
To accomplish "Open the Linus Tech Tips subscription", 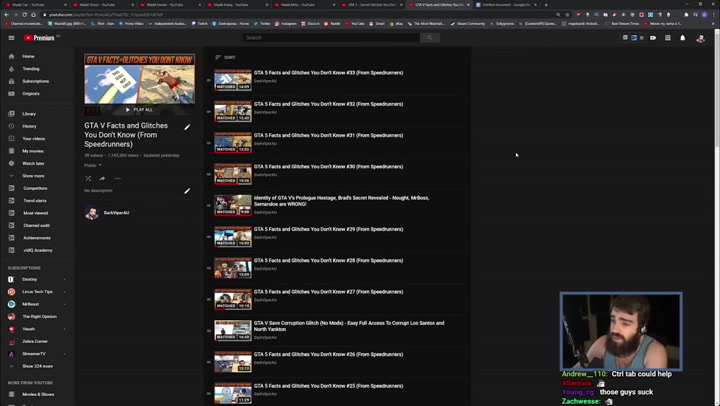I will click(x=37, y=292).
